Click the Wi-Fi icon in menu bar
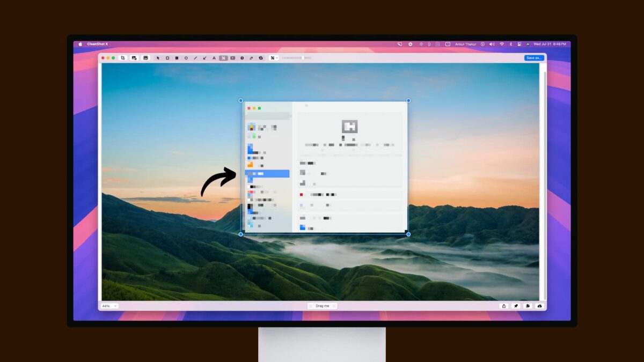 point(502,44)
